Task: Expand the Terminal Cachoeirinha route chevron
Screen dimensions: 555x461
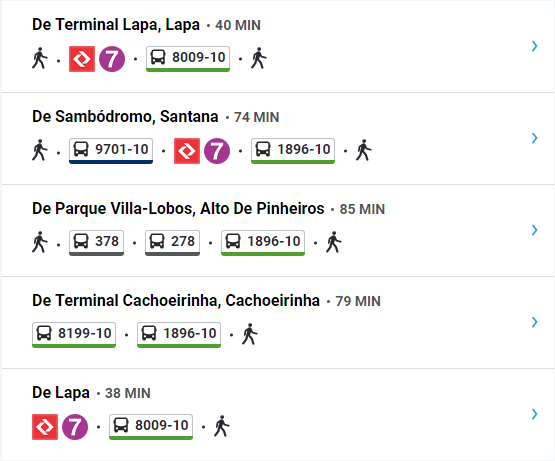Action: tap(534, 322)
